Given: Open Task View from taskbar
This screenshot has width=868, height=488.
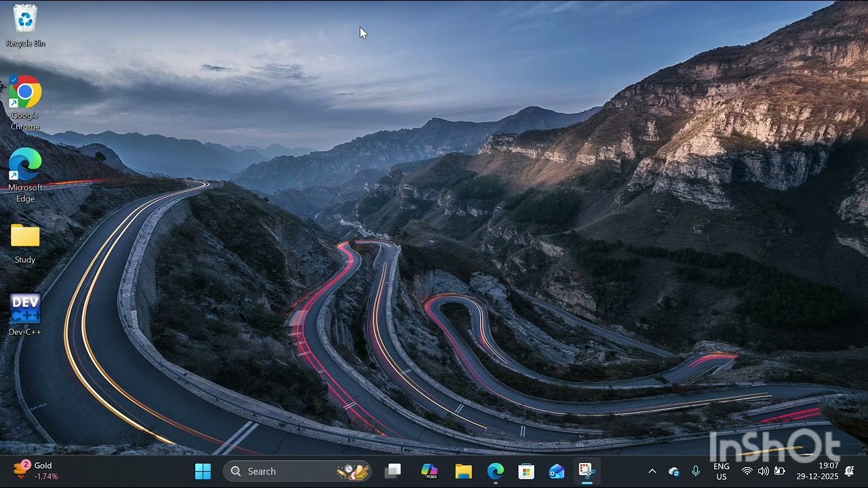Looking at the screenshot, I should point(393,471).
